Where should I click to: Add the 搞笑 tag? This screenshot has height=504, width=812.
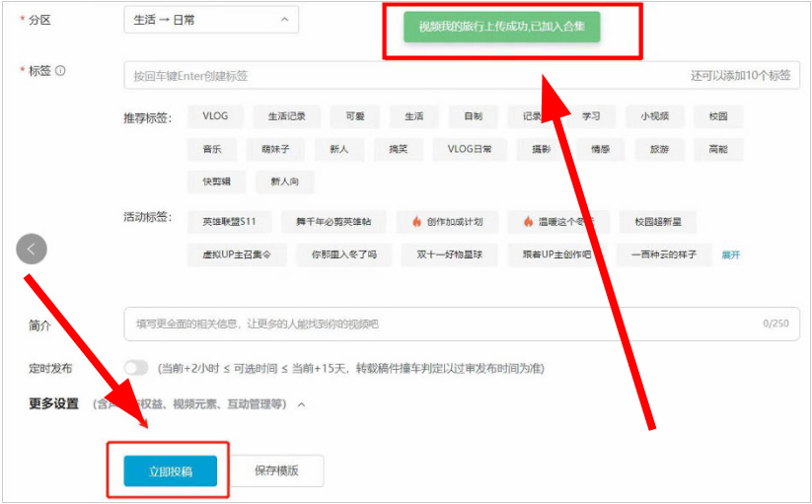pos(399,149)
